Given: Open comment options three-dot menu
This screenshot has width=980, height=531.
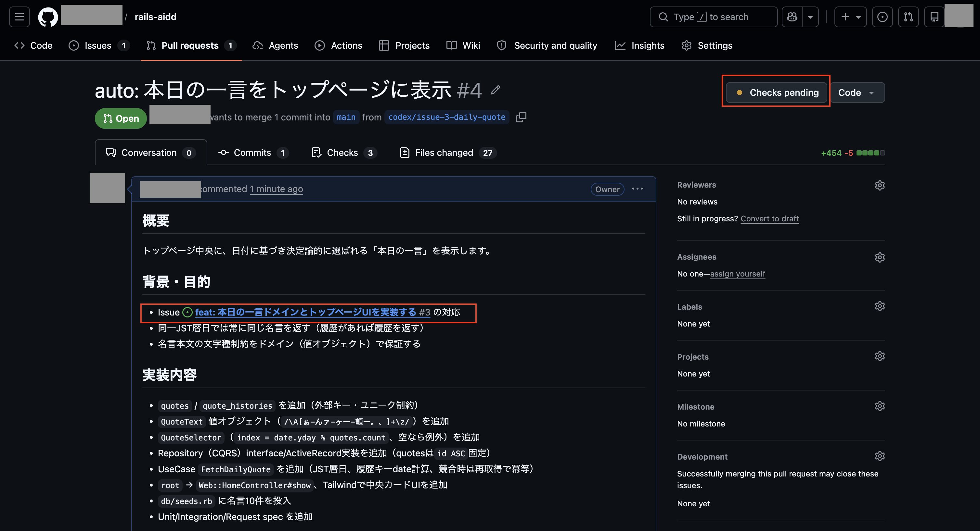Looking at the screenshot, I should click(637, 189).
